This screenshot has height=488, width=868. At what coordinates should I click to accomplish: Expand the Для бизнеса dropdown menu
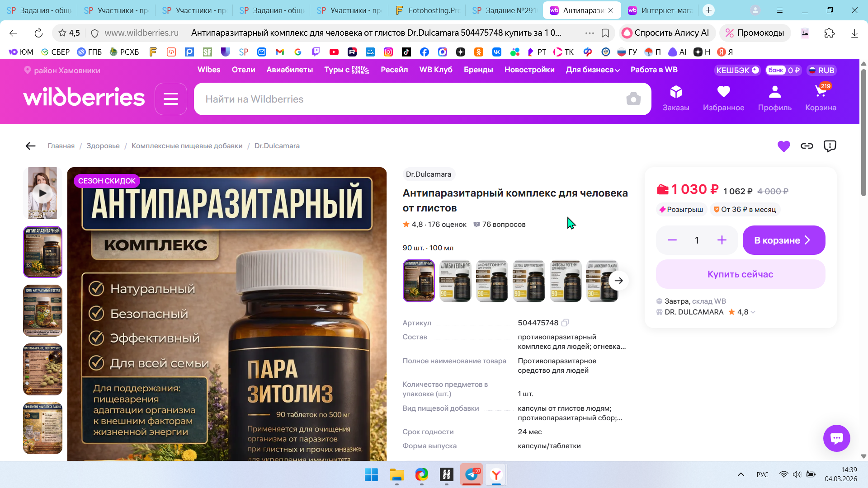coord(593,70)
